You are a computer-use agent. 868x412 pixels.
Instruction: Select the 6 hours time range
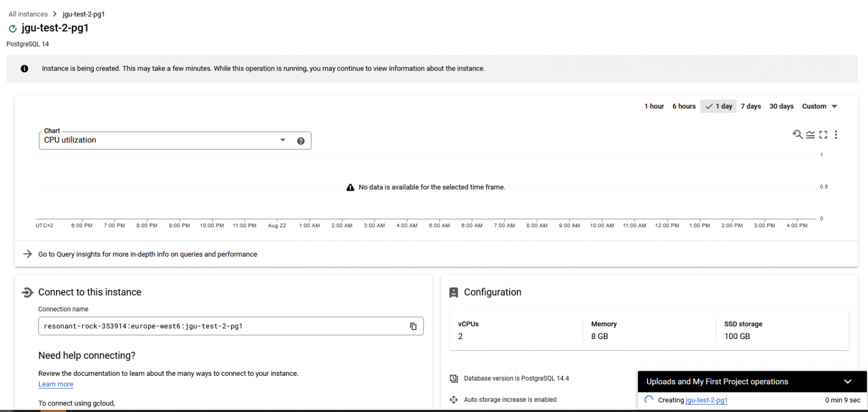tap(684, 106)
